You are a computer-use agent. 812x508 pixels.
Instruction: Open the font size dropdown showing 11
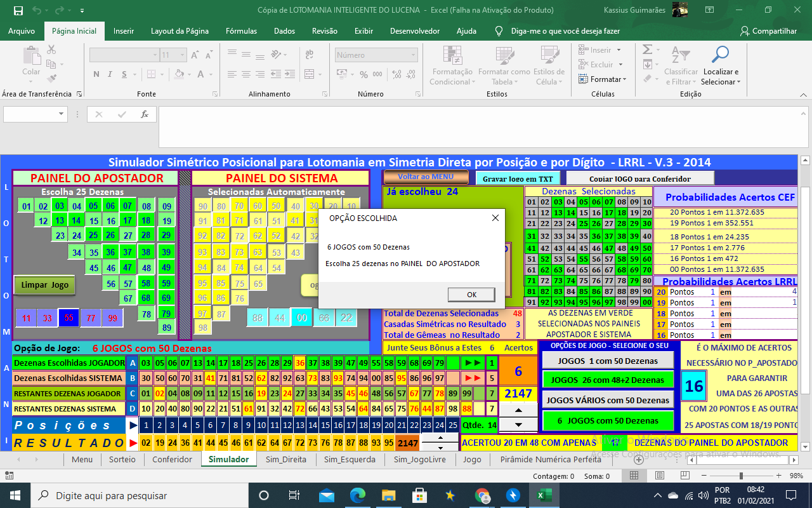coord(183,55)
